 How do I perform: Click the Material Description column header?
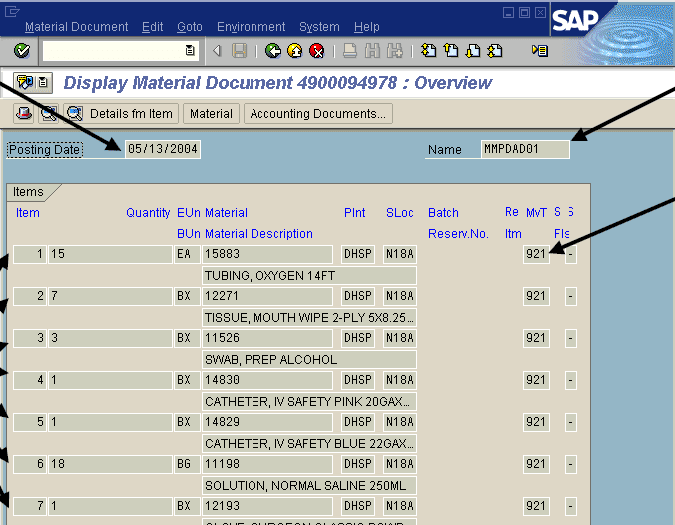pos(259,234)
